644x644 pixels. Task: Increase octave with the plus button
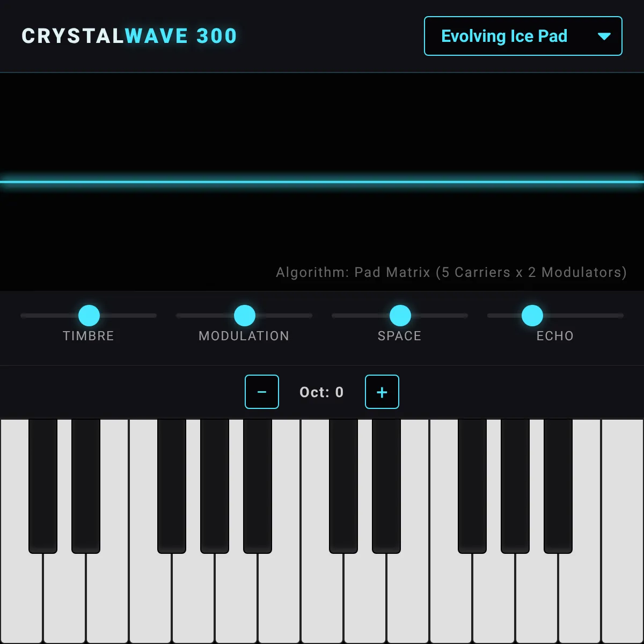coord(382,392)
